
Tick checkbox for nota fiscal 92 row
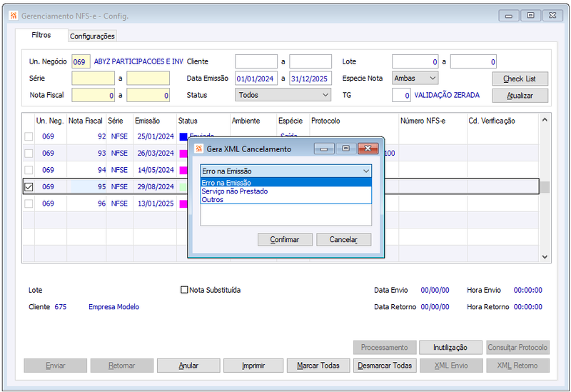pos(29,136)
